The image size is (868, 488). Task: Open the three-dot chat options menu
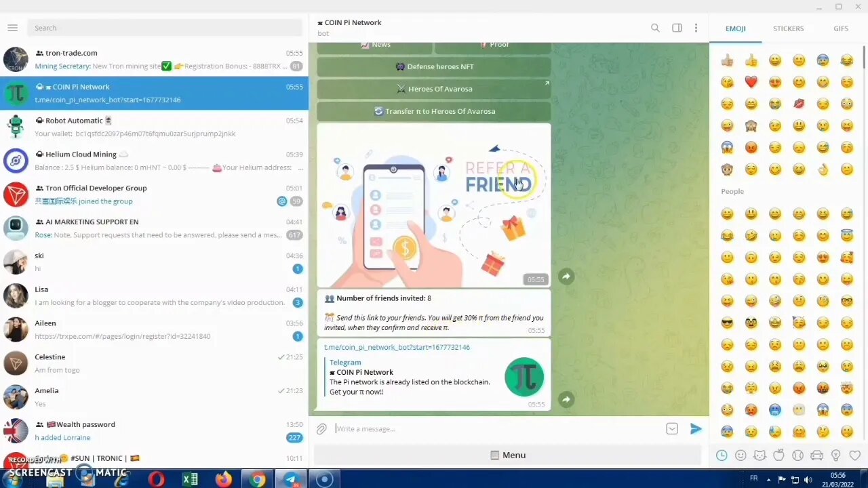(696, 28)
